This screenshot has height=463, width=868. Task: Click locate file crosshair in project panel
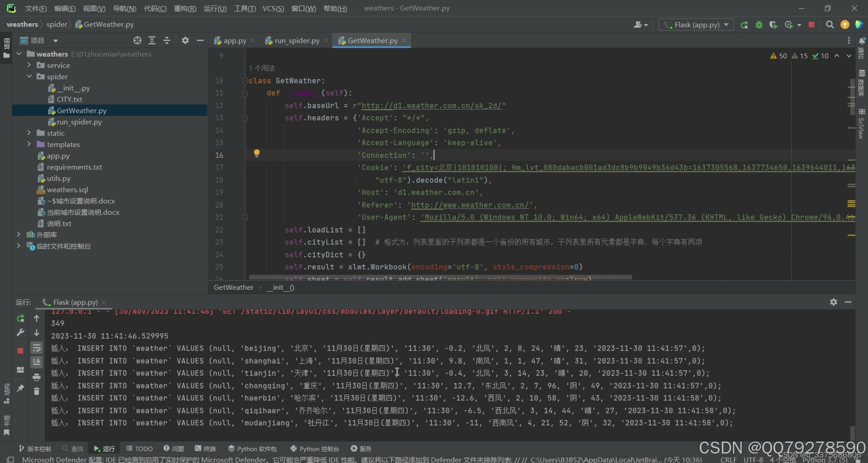(x=137, y=40)
